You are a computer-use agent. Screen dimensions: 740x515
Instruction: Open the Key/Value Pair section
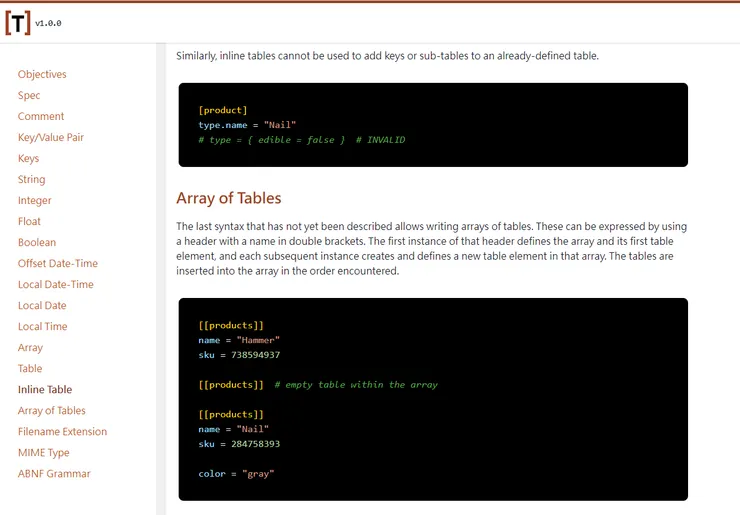pyautogui.click(x=51, y=137)
